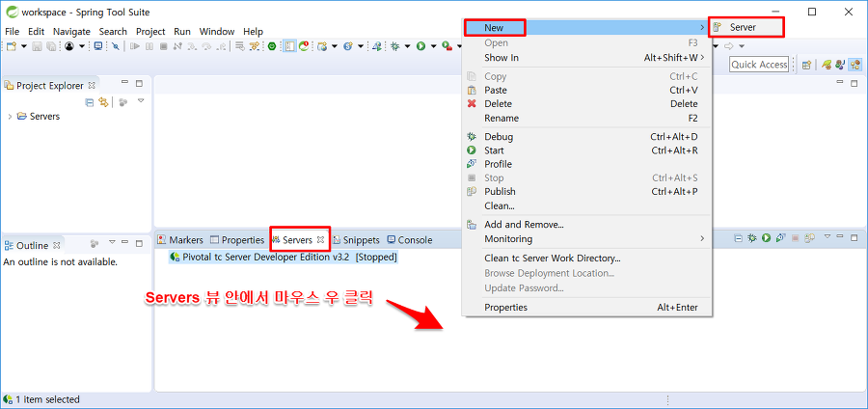Click the Disconnect debug toolbar icon

[177, 46]
